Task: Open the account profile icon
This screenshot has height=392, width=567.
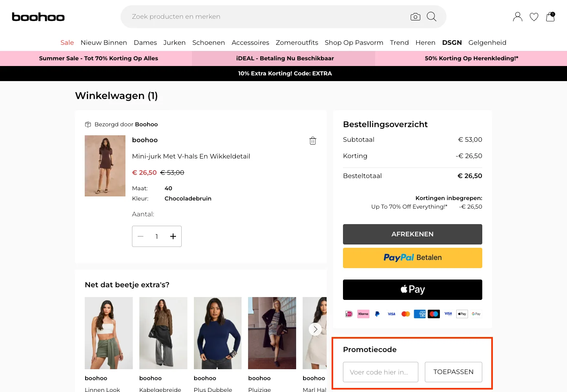Action: pos(518,17)
